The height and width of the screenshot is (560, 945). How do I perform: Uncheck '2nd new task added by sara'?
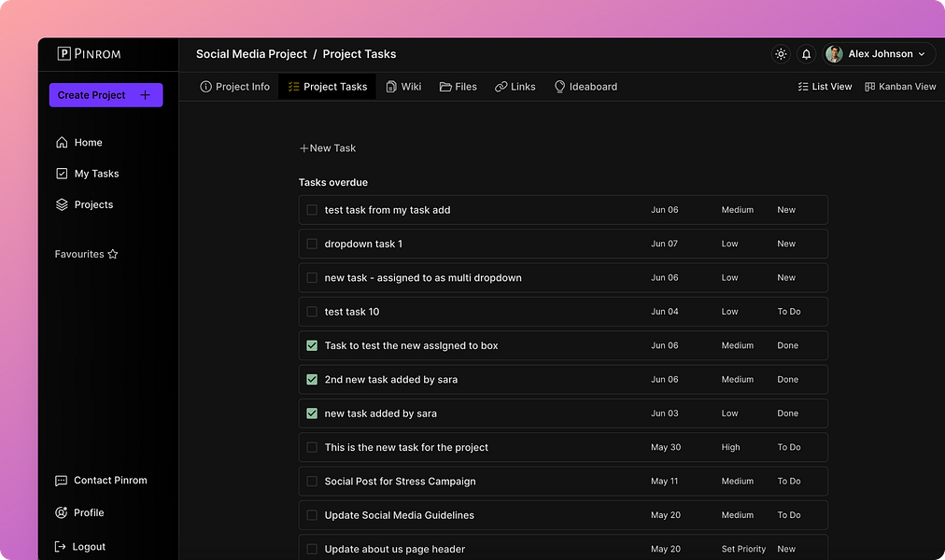pos(312,380)
